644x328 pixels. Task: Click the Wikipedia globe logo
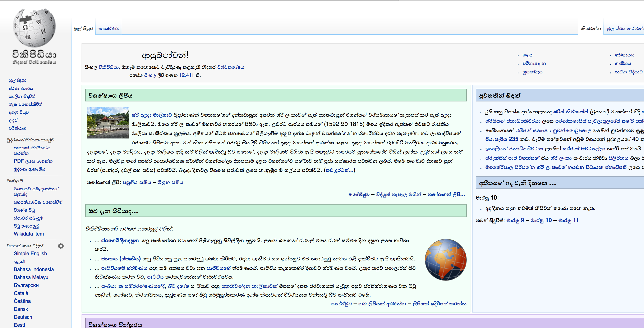(x=34, y=28)
